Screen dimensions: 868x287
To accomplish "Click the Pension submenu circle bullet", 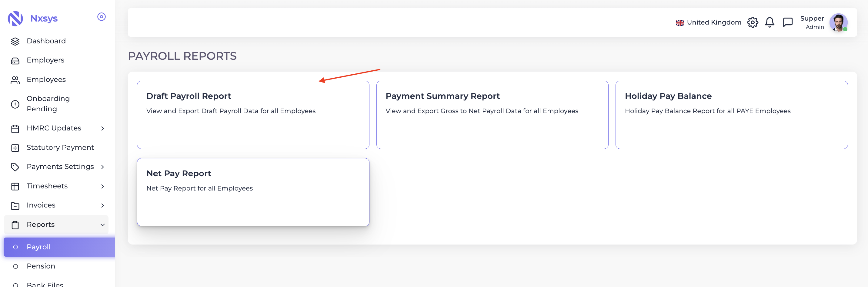I will pyautogui.click(x=15, y=266).
